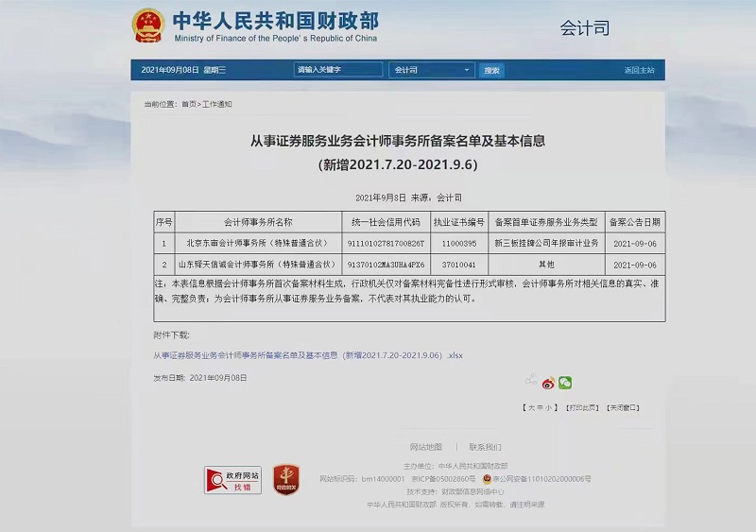Click 关闭窗口 to close window
The height and width of the screenshot is (532, 756).
point(623,408)
